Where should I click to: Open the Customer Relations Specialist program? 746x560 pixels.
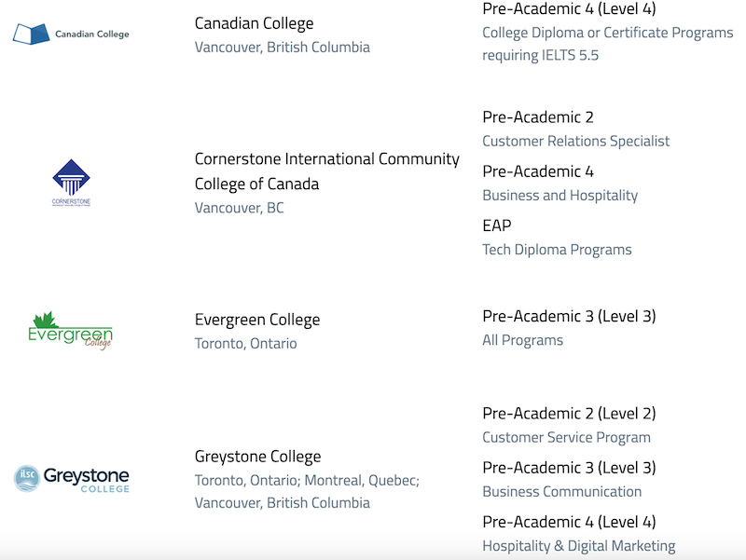pyautogui.click(x=575, y=142)
